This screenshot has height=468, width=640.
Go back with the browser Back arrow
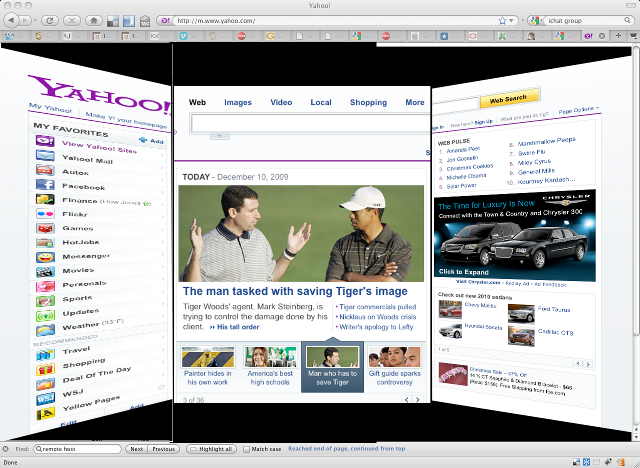11,20
